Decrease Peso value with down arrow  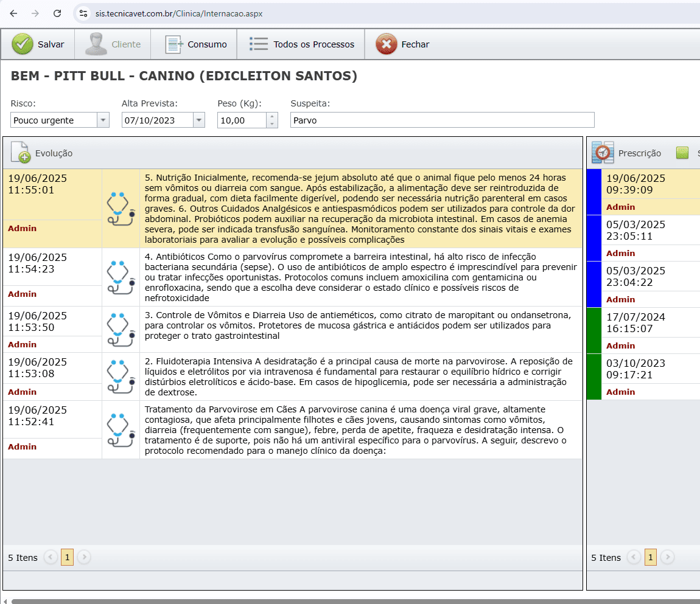click(x=272, y=124)
